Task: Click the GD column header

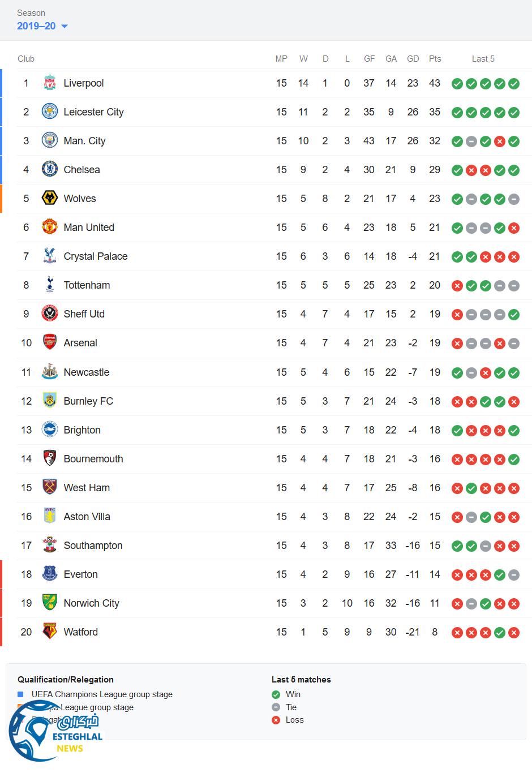Action: coord(413,59)
